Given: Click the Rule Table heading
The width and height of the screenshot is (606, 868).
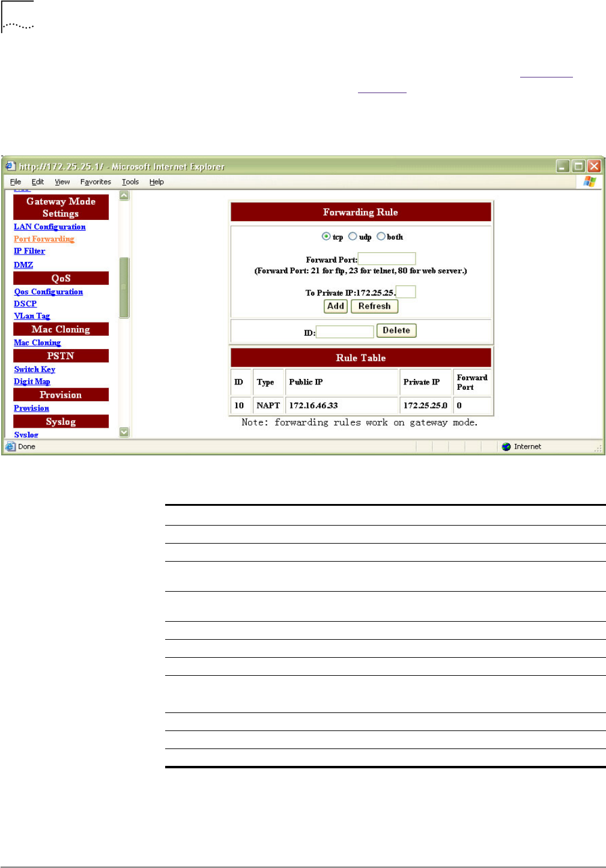Looking at the screenshot, I should 360,358.
